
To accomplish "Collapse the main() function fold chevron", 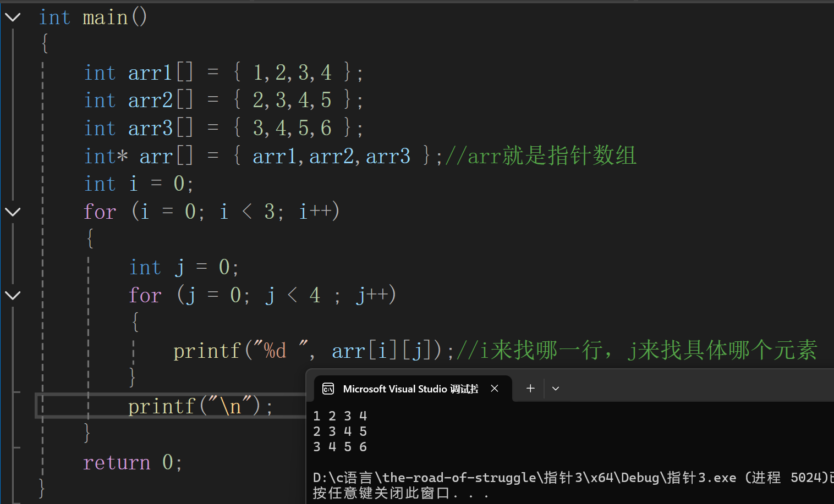I will click(13, 18).
